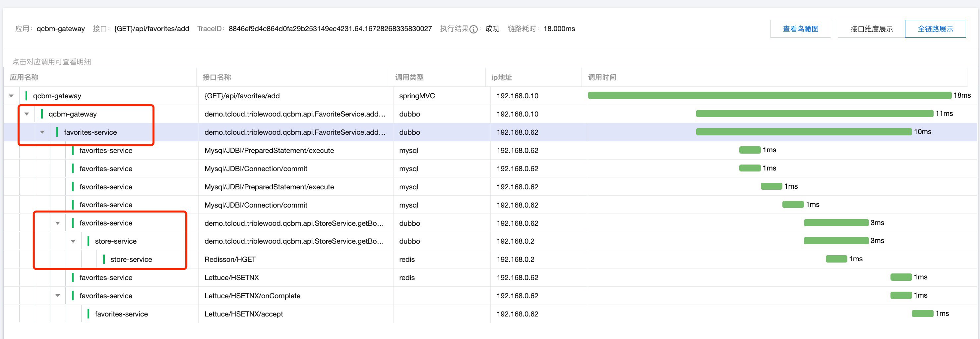This screenshot has height=339, width=980.
Task: Collapse the qcbm-gateway dubbo row
Action: tap(27, 114)
